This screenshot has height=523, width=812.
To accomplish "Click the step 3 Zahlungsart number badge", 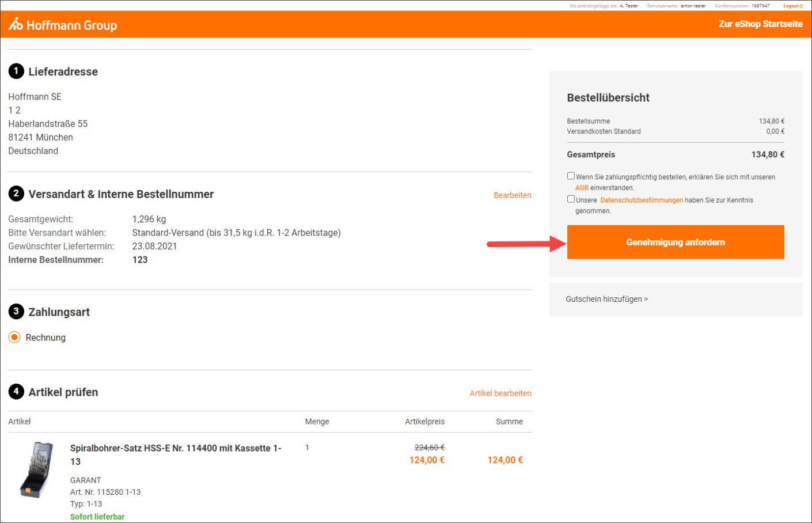I will (16, 312).
